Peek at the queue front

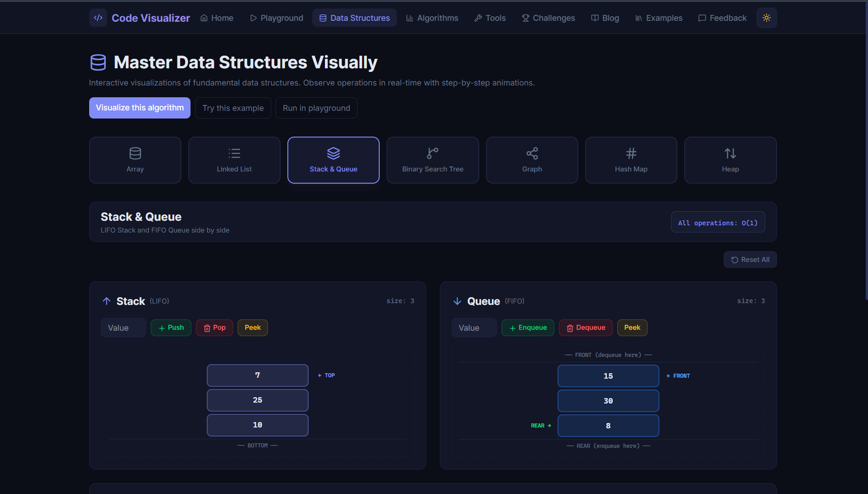[632, 328]
